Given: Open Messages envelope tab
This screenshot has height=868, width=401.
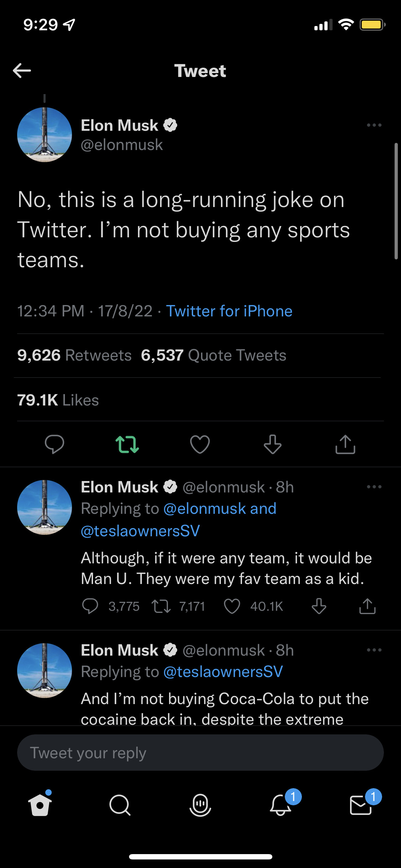Looking at the screenshot, I should (361, 805).
